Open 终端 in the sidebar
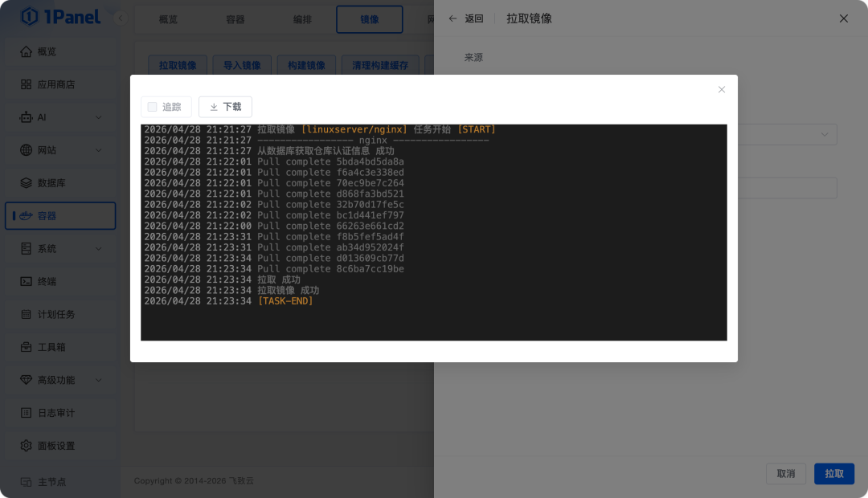The height and width of the screenshot is (498, 868). (x=60, y=281)
